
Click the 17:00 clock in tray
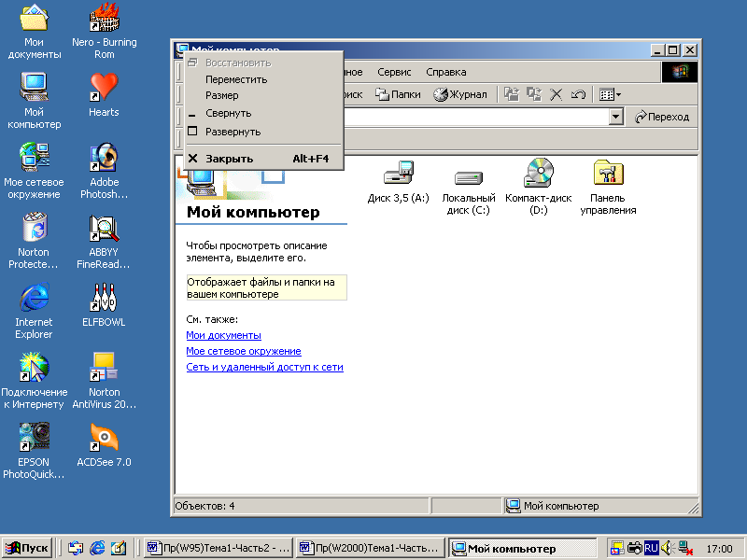(719, 549)
